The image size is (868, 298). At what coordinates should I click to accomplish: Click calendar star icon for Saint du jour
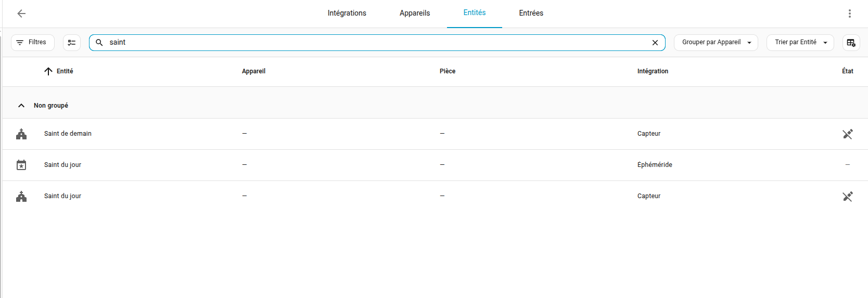click(x=21, y=165)
